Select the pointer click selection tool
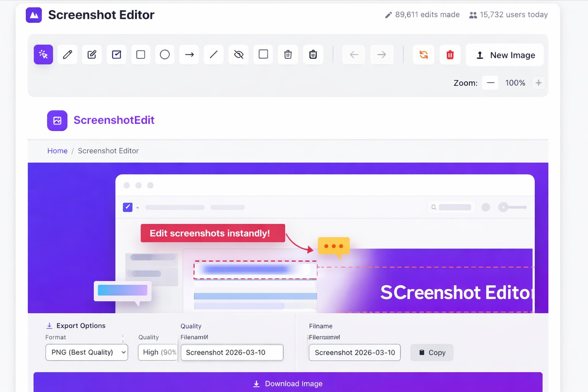The width and height of the screenshot is (588, 392). click(43, 54)
